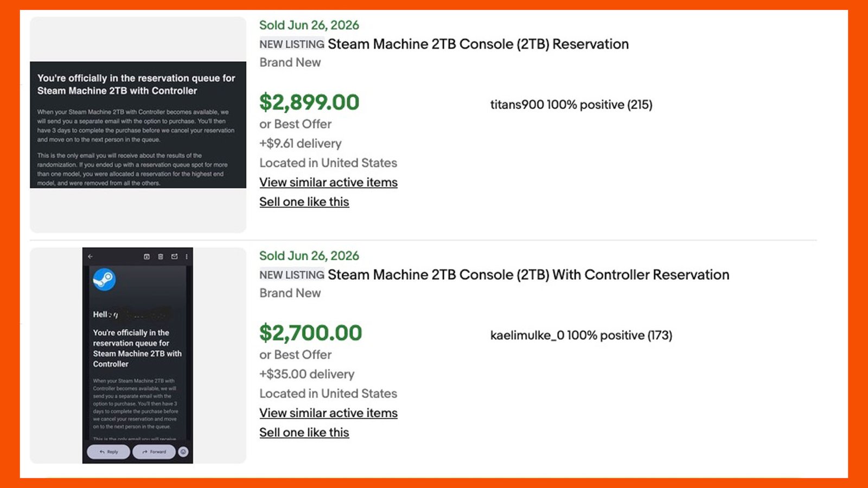Image resolution: width=868 pixels, height=488 pixels.
Task: Click the mark unread envelope icon
Action: click(x=174, y=256)
